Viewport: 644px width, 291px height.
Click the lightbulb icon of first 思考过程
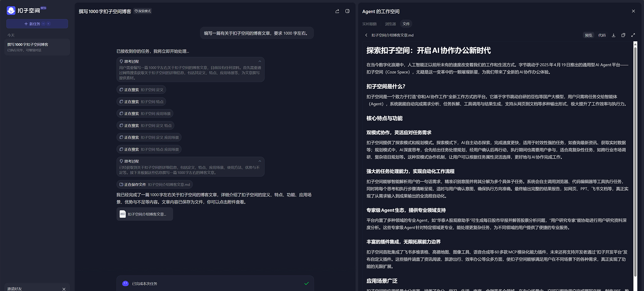click(121, 61)
